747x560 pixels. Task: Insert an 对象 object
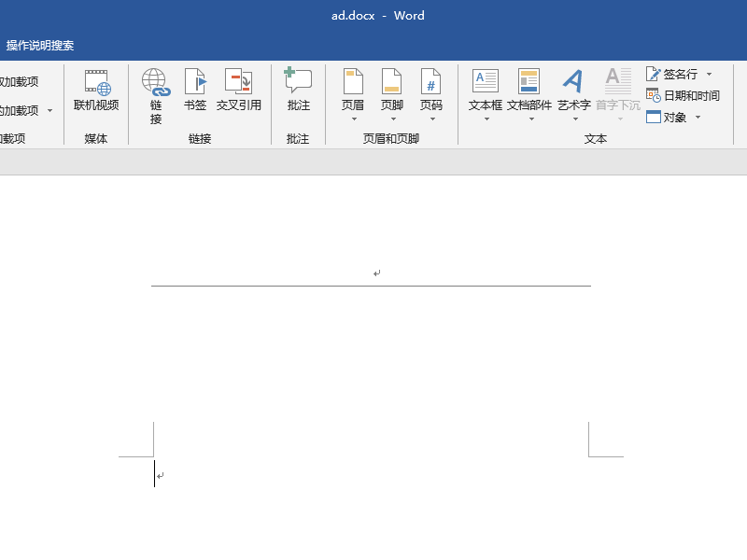click(x=667, y=118)
